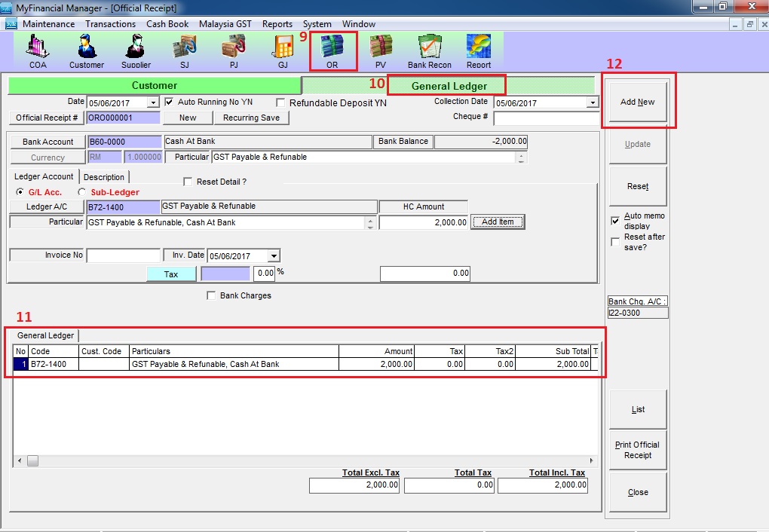Click the Cheque # input field
The height and width of the screenshot is (532, 769).
tap(547, 118)
